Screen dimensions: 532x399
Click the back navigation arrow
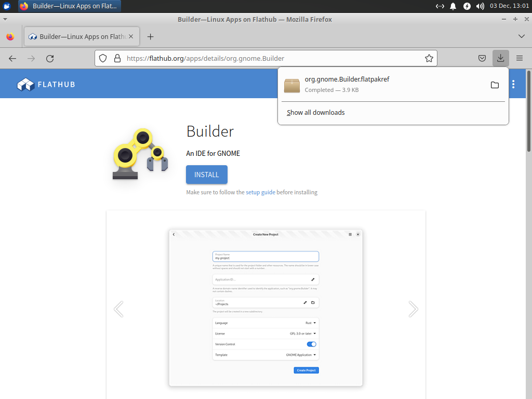click(x=12, y=58)
